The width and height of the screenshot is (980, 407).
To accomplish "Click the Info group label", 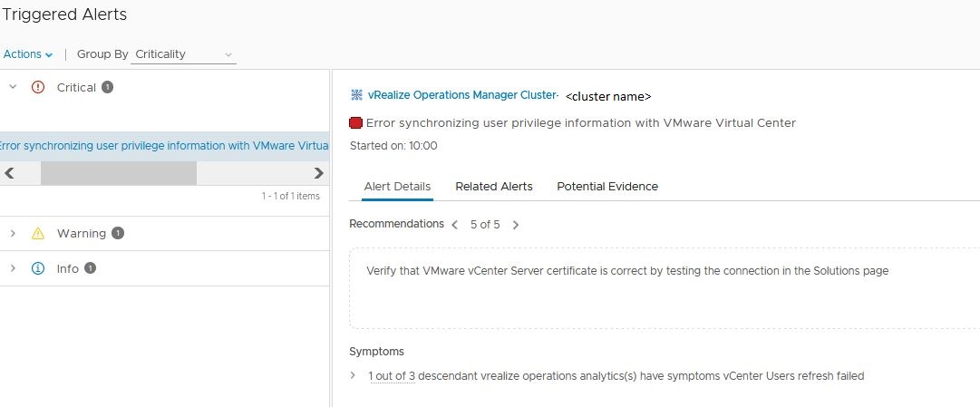I will point(67,269).
